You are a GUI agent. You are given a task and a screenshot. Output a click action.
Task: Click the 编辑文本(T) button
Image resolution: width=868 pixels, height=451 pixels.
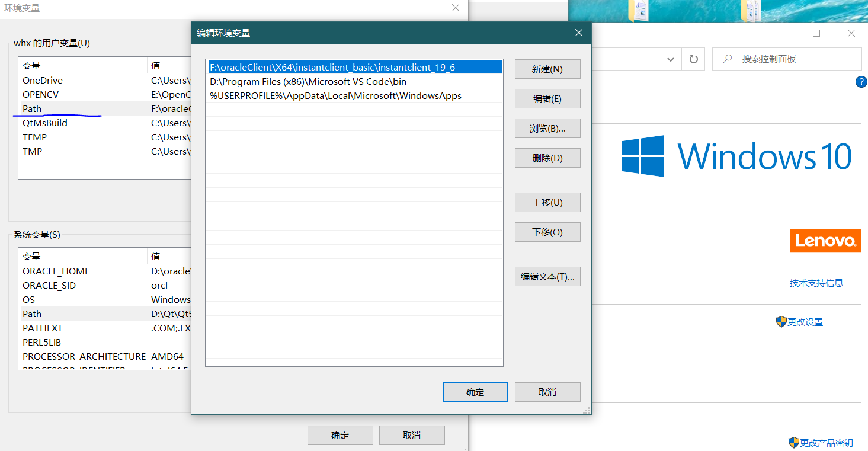point(547,276)
